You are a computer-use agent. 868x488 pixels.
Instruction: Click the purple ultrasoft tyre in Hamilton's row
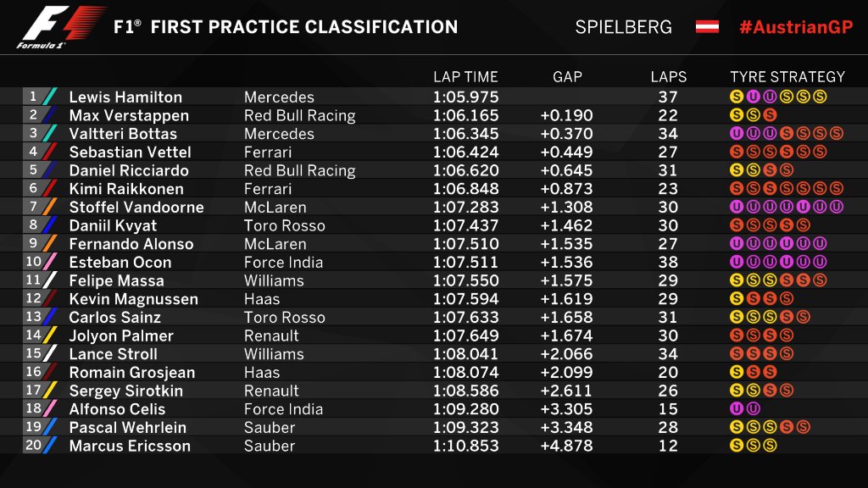pos(752,97)
